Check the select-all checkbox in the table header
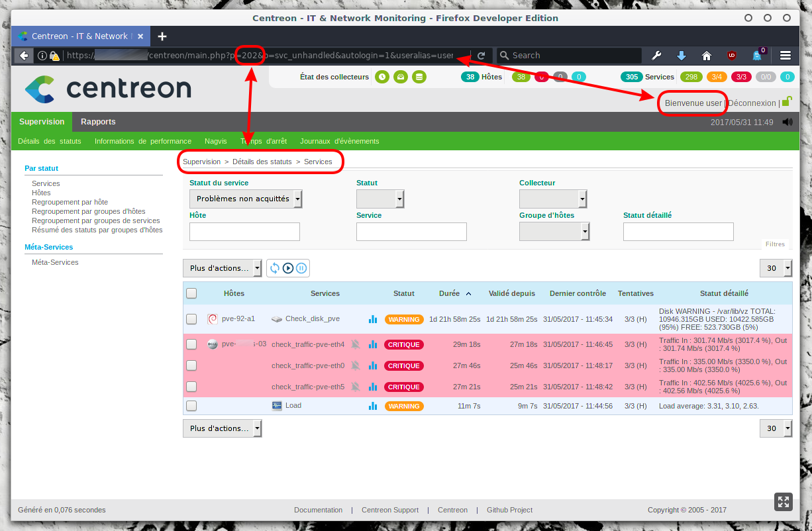 click(x=191, y=293)
